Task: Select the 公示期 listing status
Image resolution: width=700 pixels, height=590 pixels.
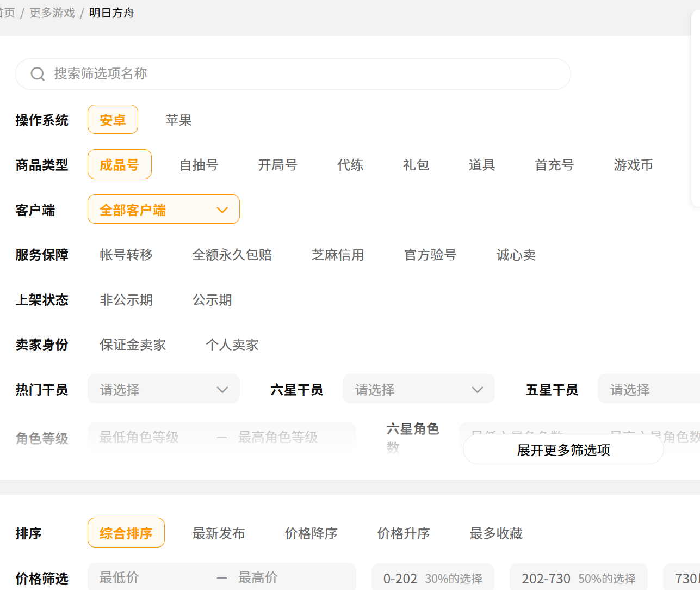Action: [212, 300]
